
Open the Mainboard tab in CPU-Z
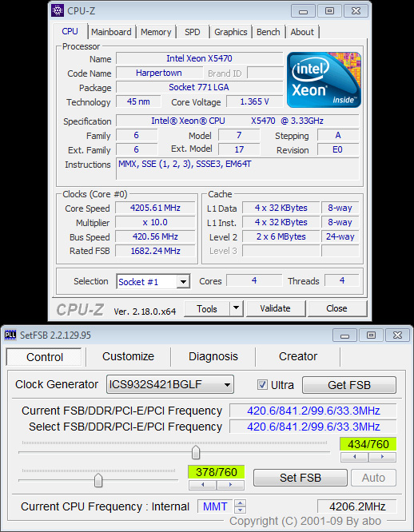tap(111, 32)
